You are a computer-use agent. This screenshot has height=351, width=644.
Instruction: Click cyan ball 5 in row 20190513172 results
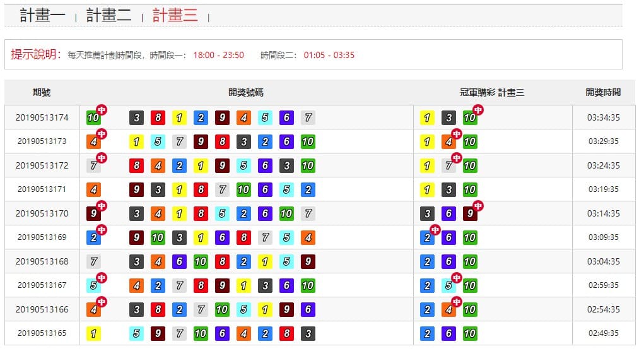point(243,165)
